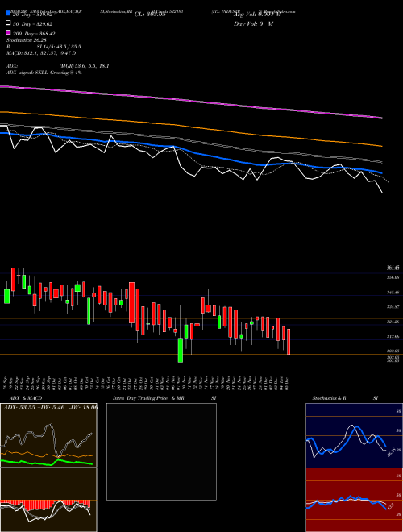Viewport: 403px width, 532px height.
Task: Click the 'ADX & MACD' panel title
Action: pyautogui.click(x=26, y=398)
